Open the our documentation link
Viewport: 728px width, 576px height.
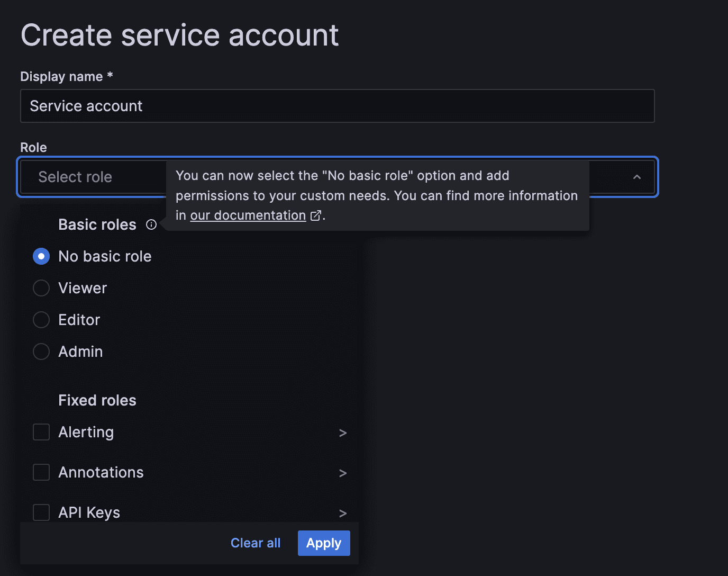tap(248, 215)
